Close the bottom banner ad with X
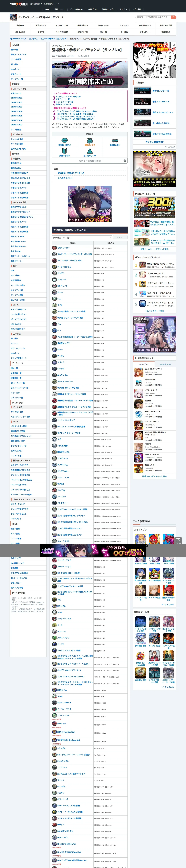Screen dimensions: 186x868 (x=147, y=546)
